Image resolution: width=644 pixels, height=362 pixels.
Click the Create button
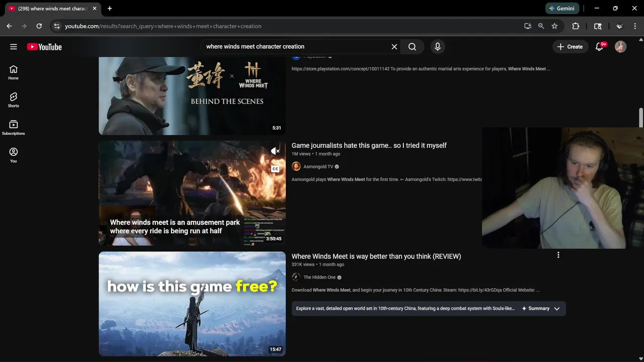click(x=570, y=47)
